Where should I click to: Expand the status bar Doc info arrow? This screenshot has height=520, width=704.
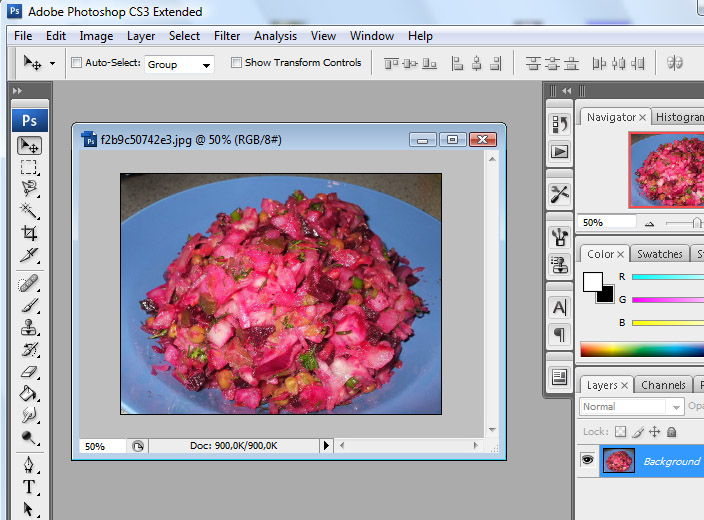326,445
